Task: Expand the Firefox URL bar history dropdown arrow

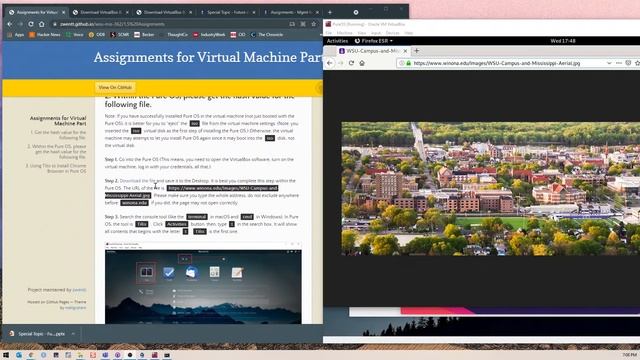Action: (x=609, y=63)
